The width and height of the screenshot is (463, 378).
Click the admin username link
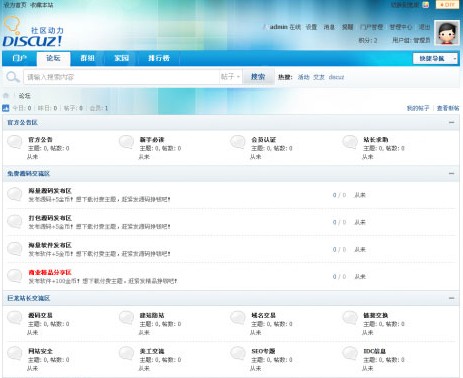pyautogui.click(x=279, y=27)
